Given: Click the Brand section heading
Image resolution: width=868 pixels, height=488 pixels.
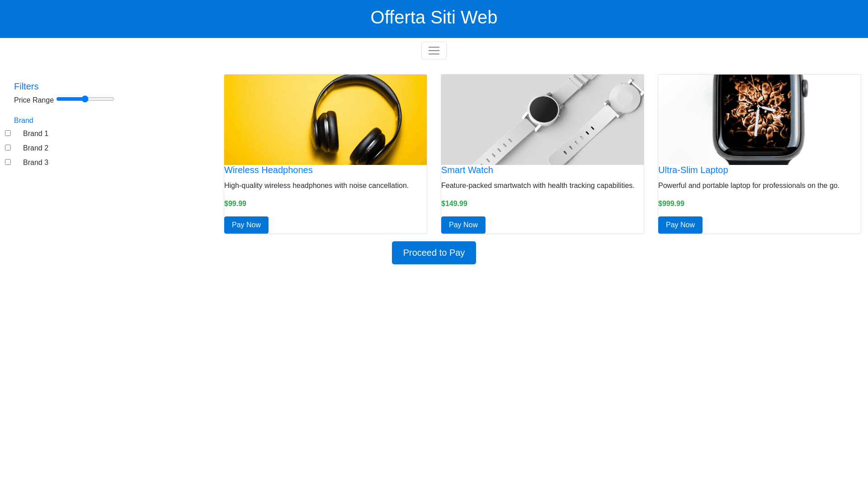Looking at the screenshot, I should click(24, 121).
